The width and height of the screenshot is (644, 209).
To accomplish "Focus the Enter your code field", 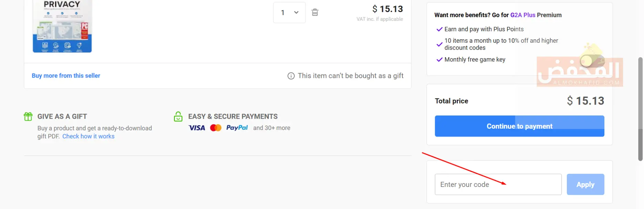I will pyautogui.click(x=498, y=185).
